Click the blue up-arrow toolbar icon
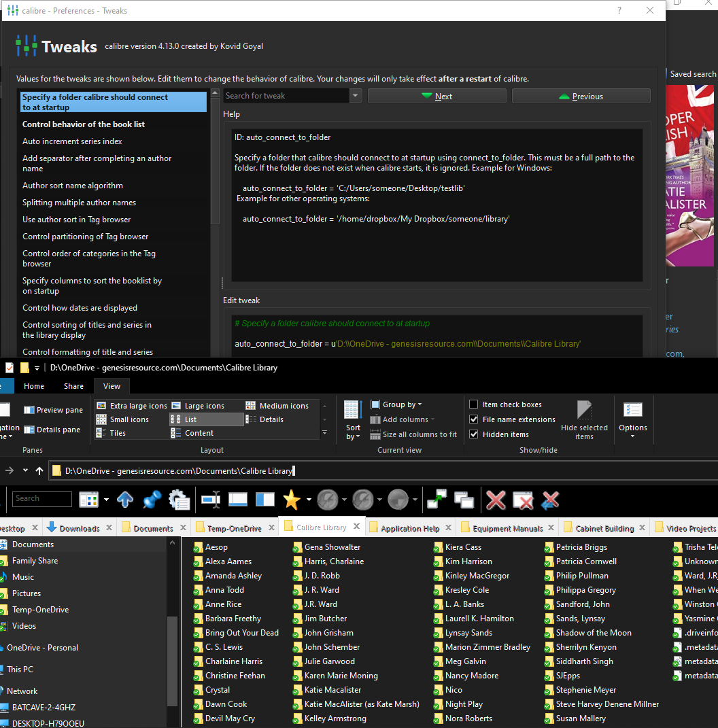718x728 pixels. point(125,500)
